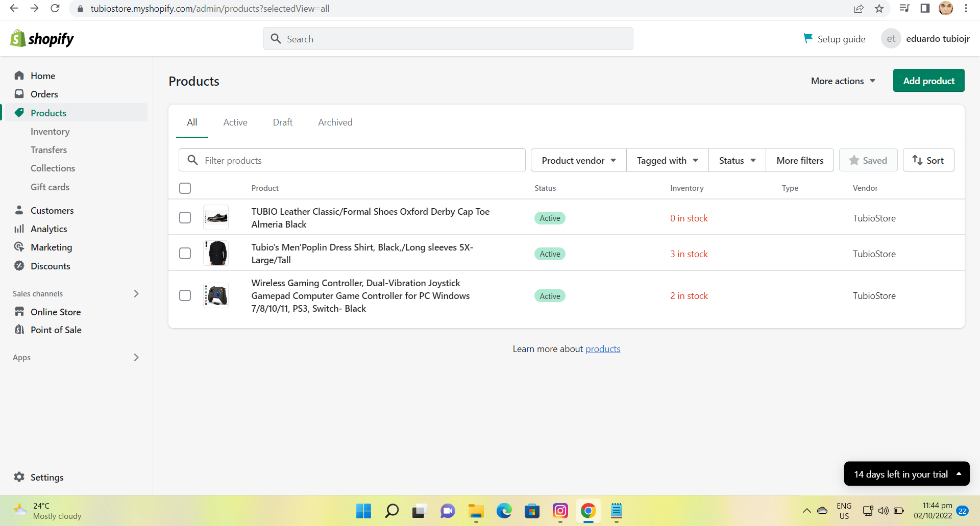Bookmark this page with the star icon
Image resolution: width=980 pixels, height=526 pixels.
coord(879,9)
